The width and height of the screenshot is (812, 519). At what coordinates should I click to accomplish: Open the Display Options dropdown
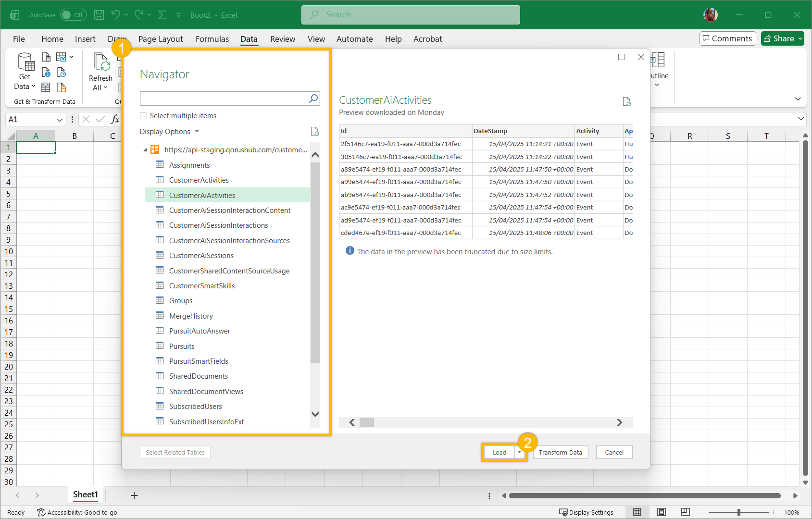pos(169,132)
